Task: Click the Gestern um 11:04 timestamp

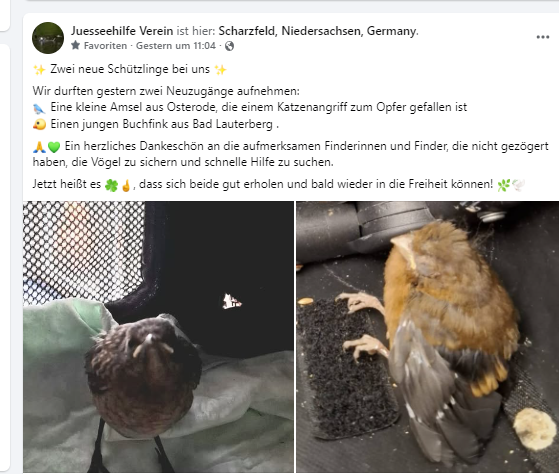Action: 176,46
